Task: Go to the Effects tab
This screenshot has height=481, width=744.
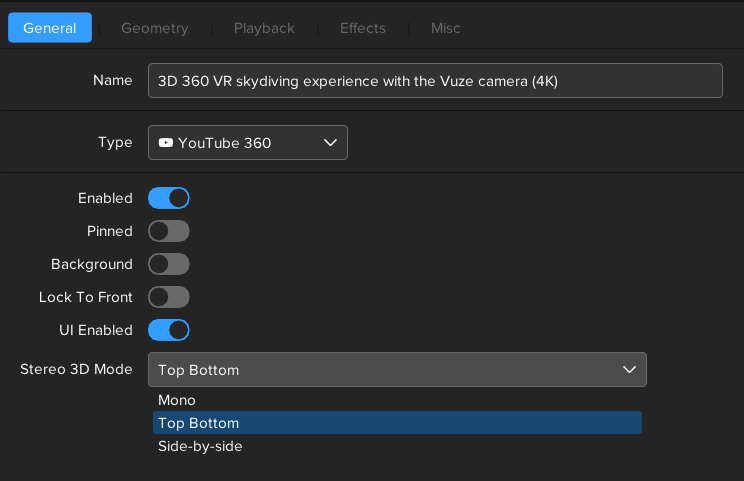Action: [362, 28]
